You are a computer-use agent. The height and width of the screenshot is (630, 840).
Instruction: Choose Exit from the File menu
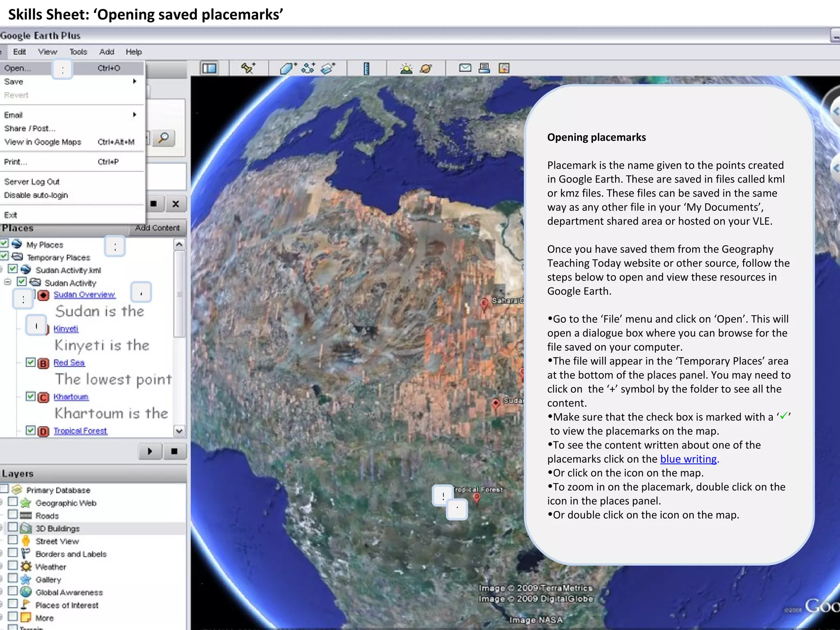click(72, 215)
